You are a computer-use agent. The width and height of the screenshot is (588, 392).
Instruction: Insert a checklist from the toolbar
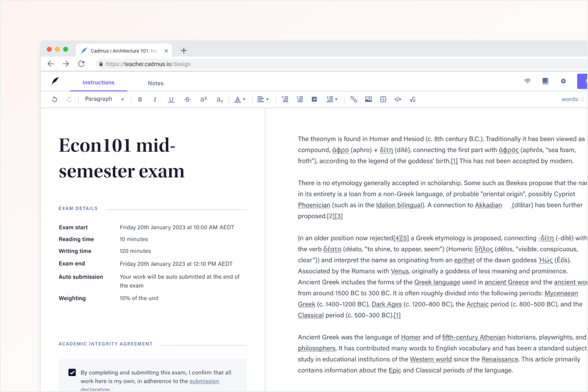(x=314, y=100)
